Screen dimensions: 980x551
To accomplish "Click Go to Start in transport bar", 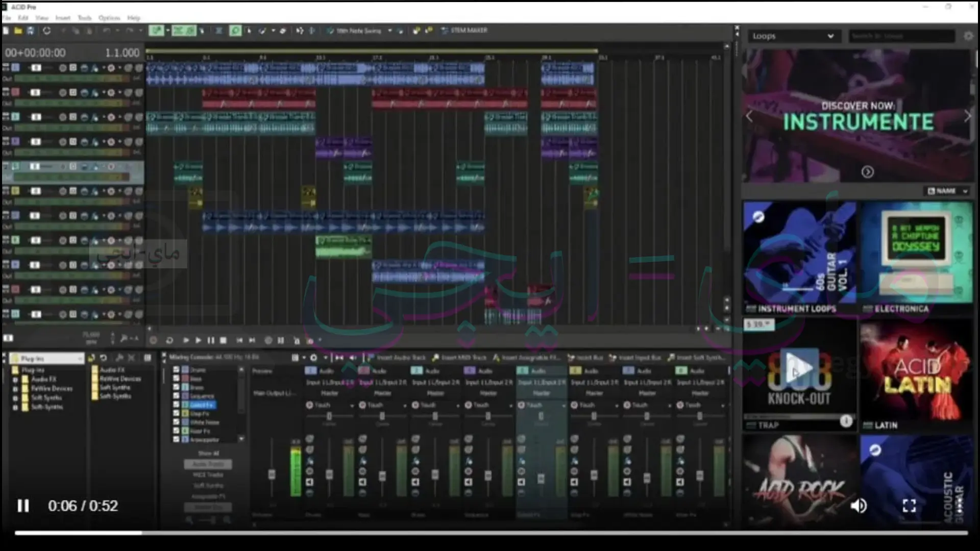I will (x=239, y=340).
